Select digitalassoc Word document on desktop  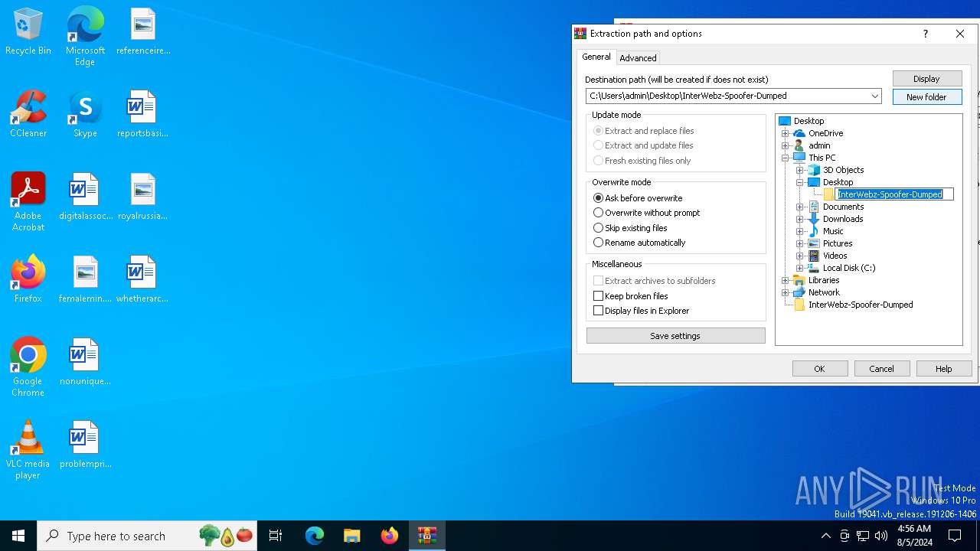coord(85,197)
